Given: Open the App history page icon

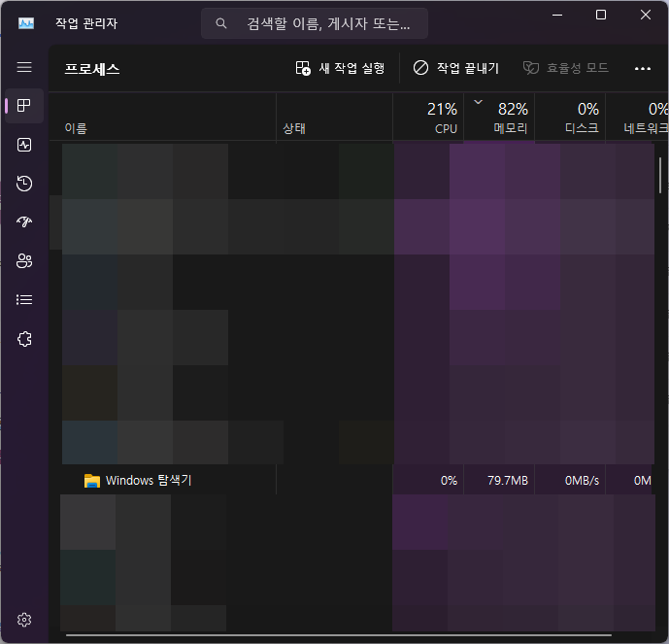Looking at the screenshot, I should point(24,184).
